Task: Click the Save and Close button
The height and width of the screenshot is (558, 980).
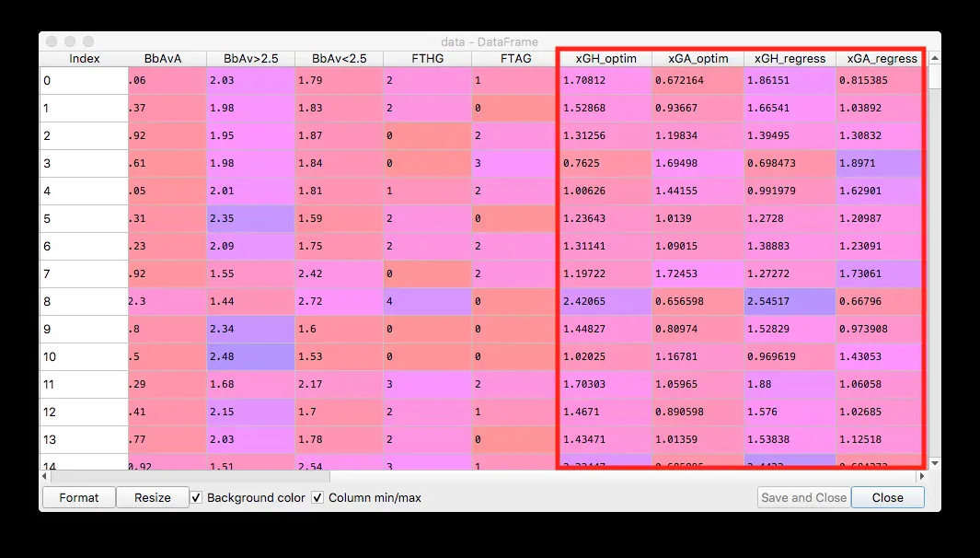Action: pyautogui.click(x=803, y=497)
